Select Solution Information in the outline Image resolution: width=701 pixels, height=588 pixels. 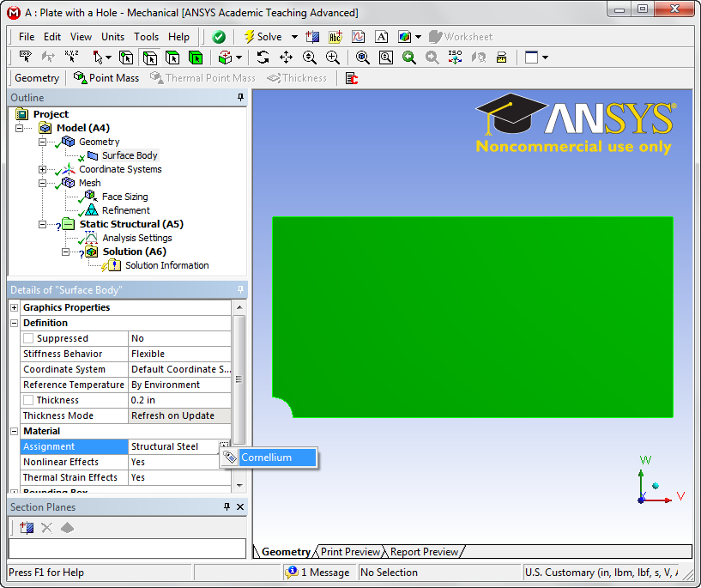[x=166, y=265]
